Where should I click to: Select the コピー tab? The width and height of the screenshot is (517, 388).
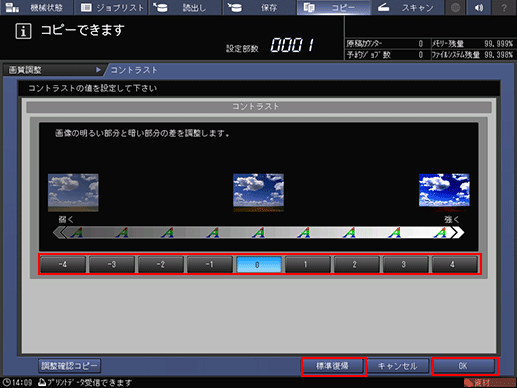click(x=333, y=7)
